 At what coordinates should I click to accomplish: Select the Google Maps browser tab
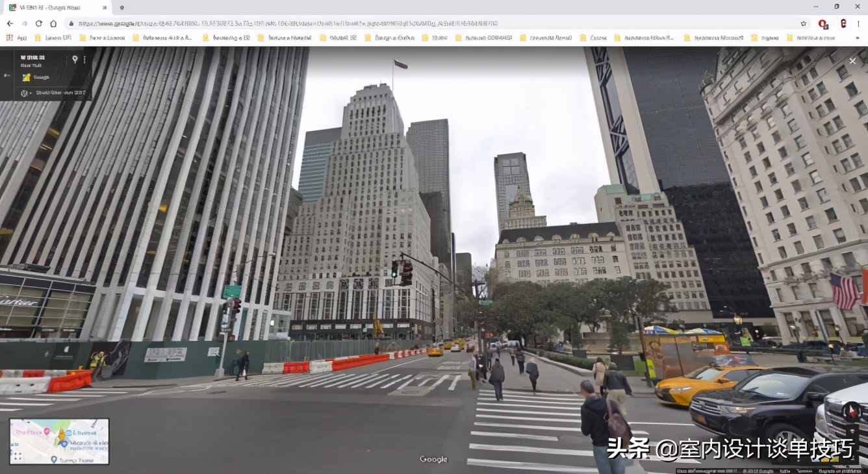click(x=57, y=8)
